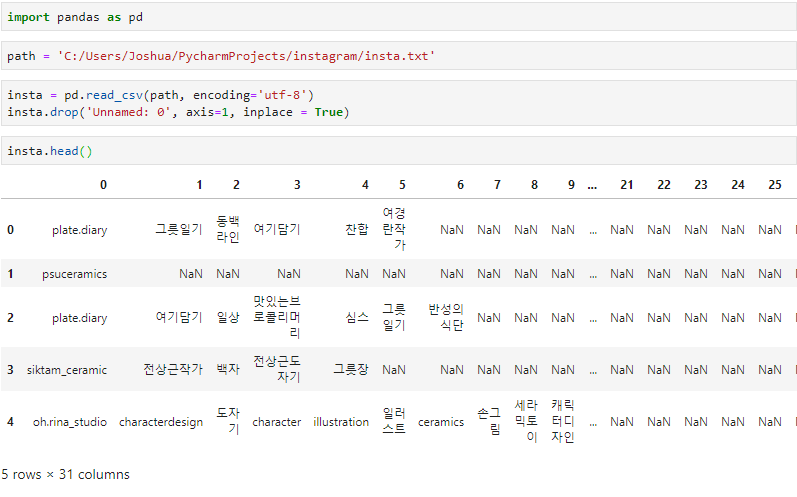Click the 도자기 cell in row 4
This screenshot has height=497, width=797.
(228, 421)
